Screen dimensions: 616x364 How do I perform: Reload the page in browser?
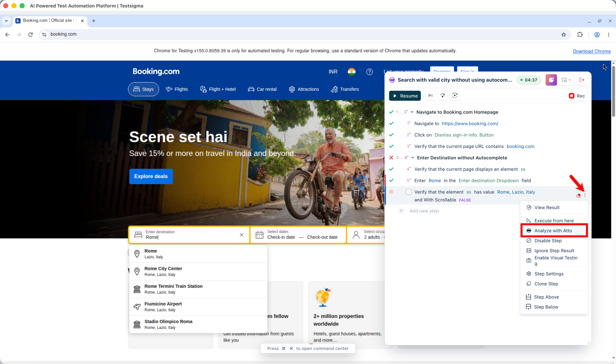click(30, 35)
